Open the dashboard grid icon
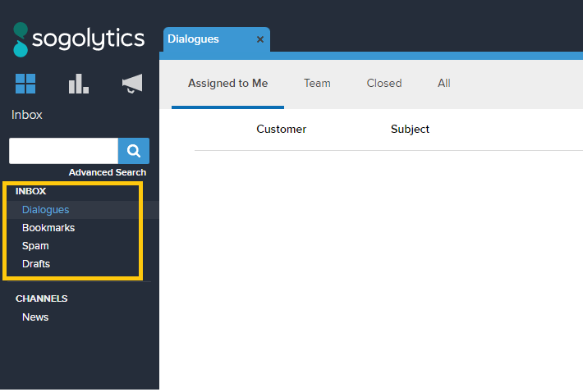Viewport: 583px width, 392px height. tap(25, 84)
